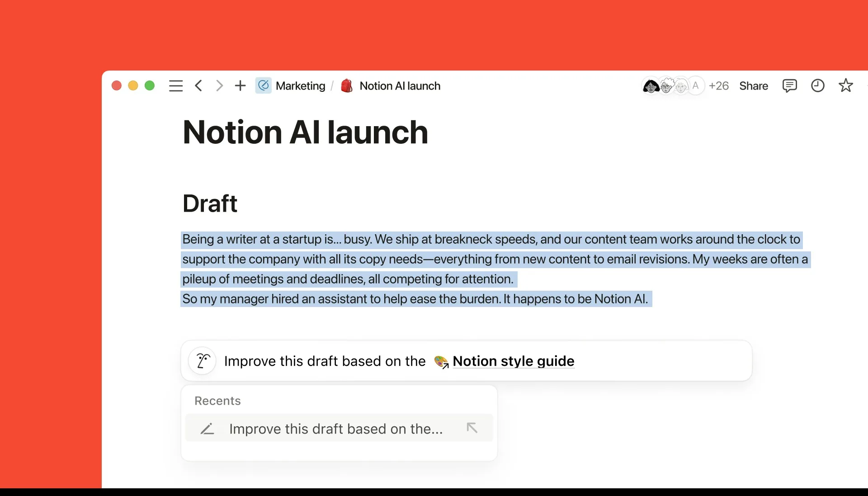Image resolution: width=868 pixels, height=496 pixels.
Task: Click the history/clock icon
Action: 817,85
